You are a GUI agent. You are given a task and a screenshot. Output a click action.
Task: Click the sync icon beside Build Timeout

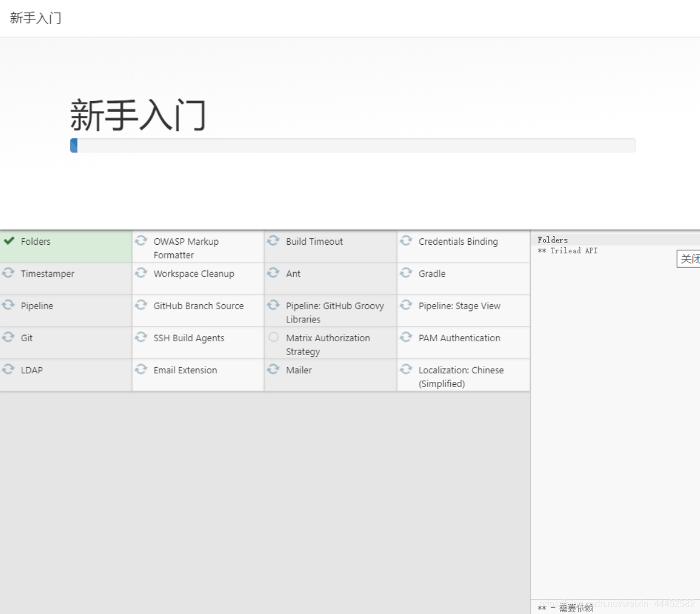pyautogui.click(x=274, y=241)
